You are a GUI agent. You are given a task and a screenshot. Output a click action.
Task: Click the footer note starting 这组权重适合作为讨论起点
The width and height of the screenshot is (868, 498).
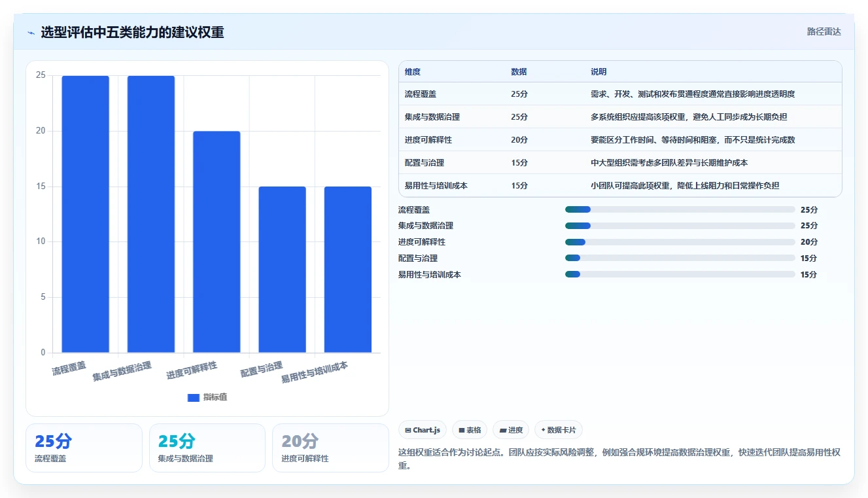coord(619,459)
